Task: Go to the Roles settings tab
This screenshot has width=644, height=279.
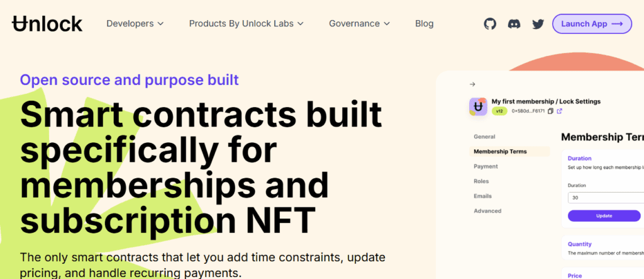Action: coord(481,181)
